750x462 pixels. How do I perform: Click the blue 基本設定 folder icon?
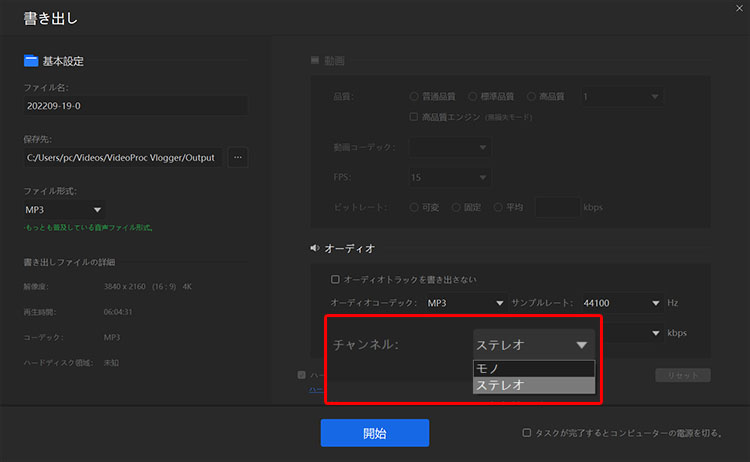31,61
